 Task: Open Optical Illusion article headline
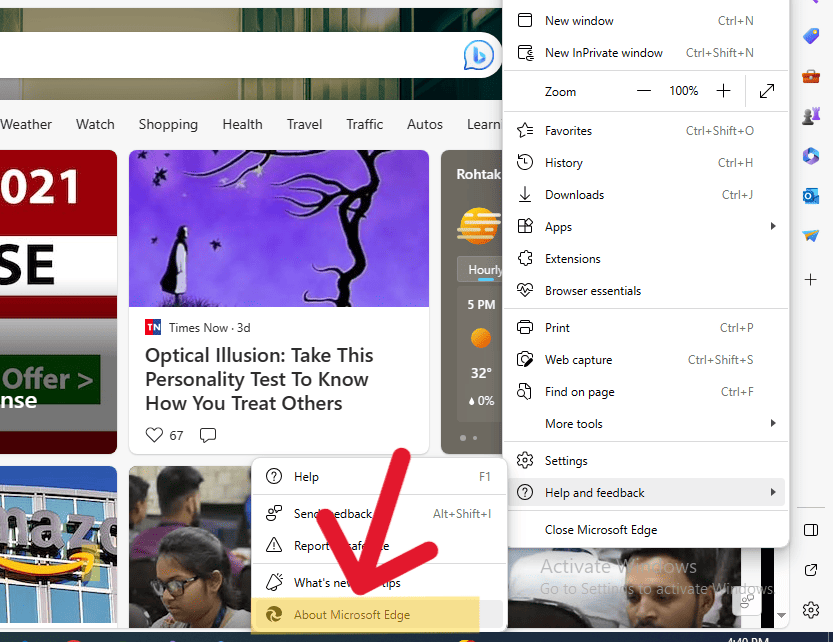[x=259, y=379]
